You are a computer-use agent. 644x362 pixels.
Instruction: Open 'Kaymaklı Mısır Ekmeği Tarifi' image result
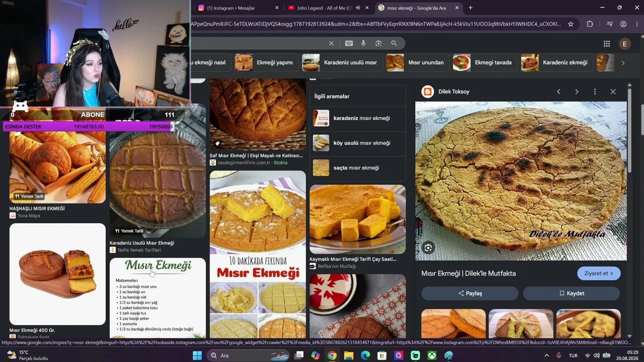pos(358,219)
